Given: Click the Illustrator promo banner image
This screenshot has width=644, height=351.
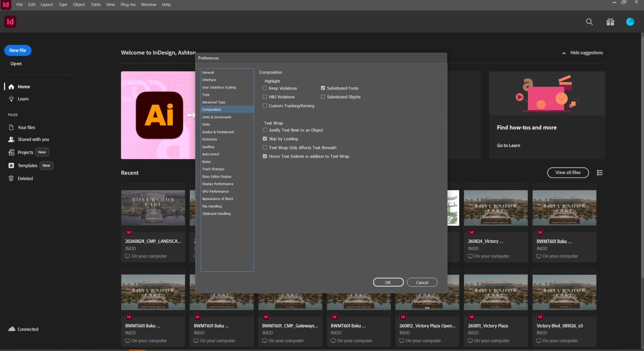Looking at the screenshot, I should click(158, 115).
